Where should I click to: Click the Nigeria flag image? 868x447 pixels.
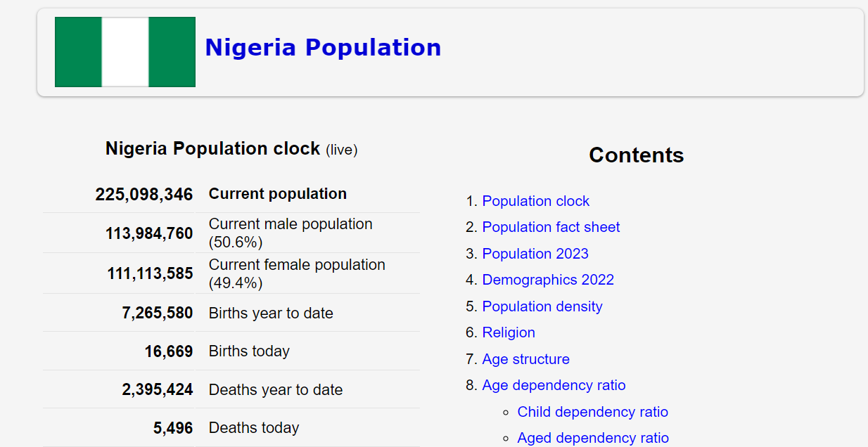[125, 52]
